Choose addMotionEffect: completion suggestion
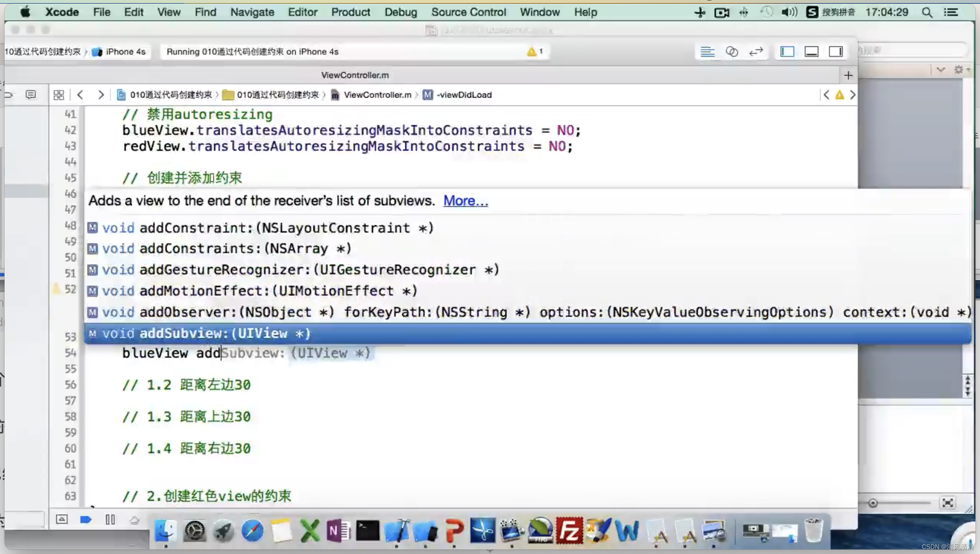This screenshot has height=554, width=980. (528, 291)
